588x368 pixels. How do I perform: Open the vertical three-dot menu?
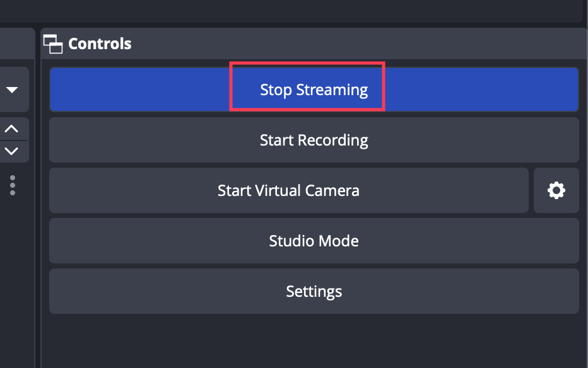(x=13, y=185)
